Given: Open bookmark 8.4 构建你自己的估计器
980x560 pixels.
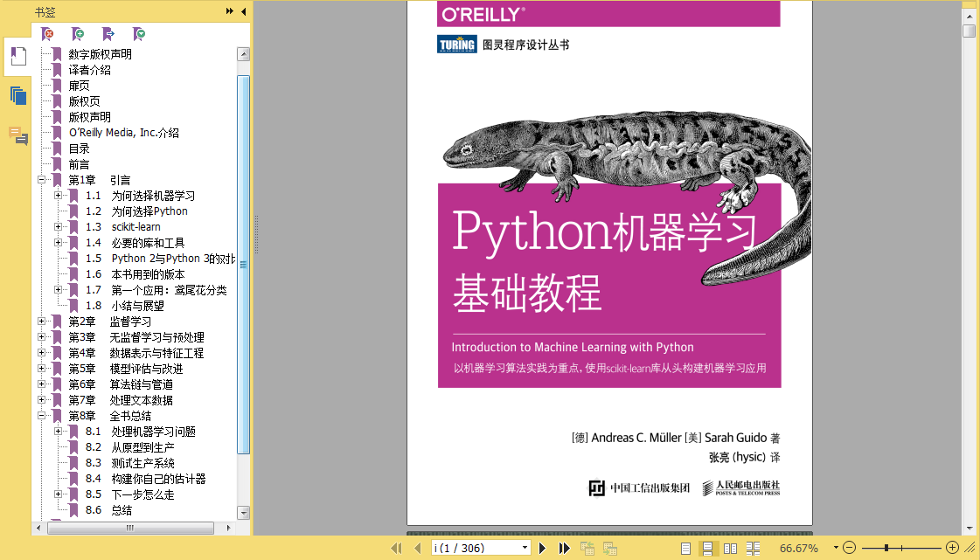Looking at the screenshot, I should [x=146, y=479].
